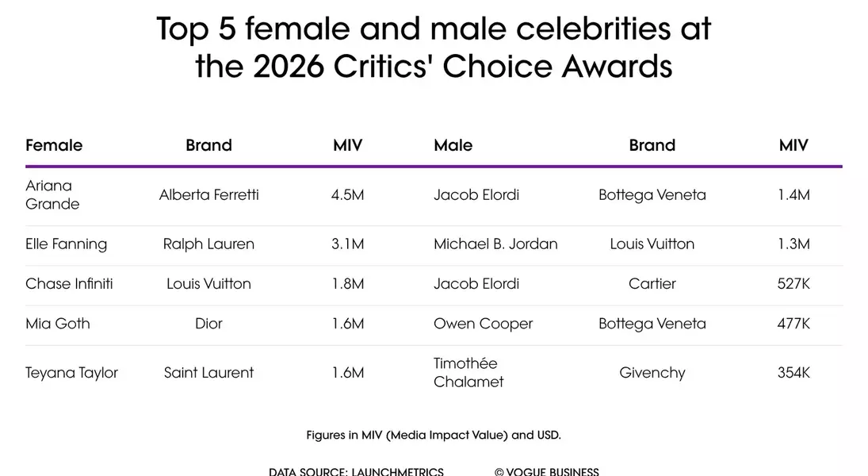Select the 4.5M MIV value
This screenshot has height=476, width=868.
347,195
